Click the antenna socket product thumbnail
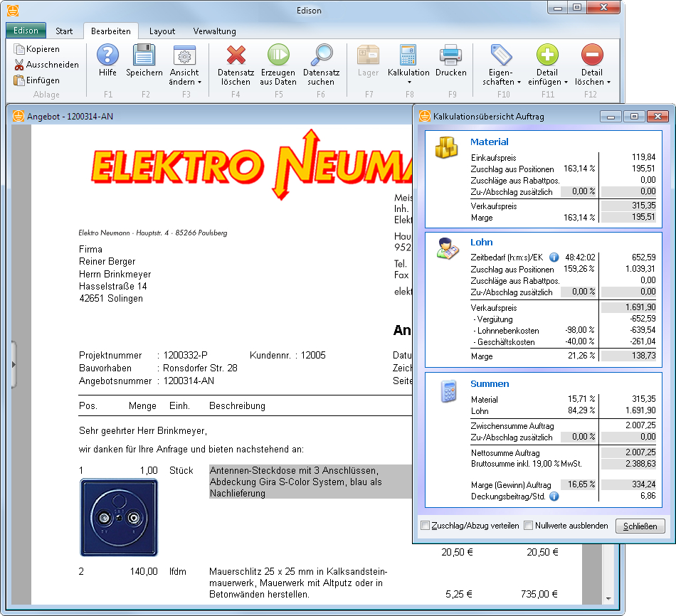This screenshot has width=676, height=616. coord(119,517)
